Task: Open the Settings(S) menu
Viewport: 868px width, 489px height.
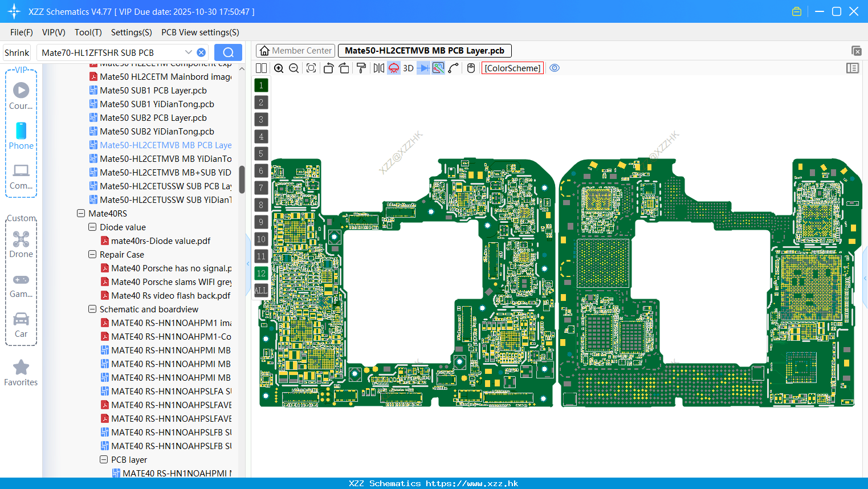Action: point(132,32)
